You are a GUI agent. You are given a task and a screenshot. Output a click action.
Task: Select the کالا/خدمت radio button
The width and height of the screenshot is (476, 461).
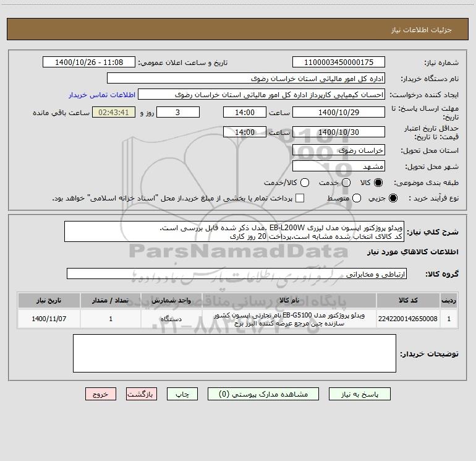tap(305, 183)
